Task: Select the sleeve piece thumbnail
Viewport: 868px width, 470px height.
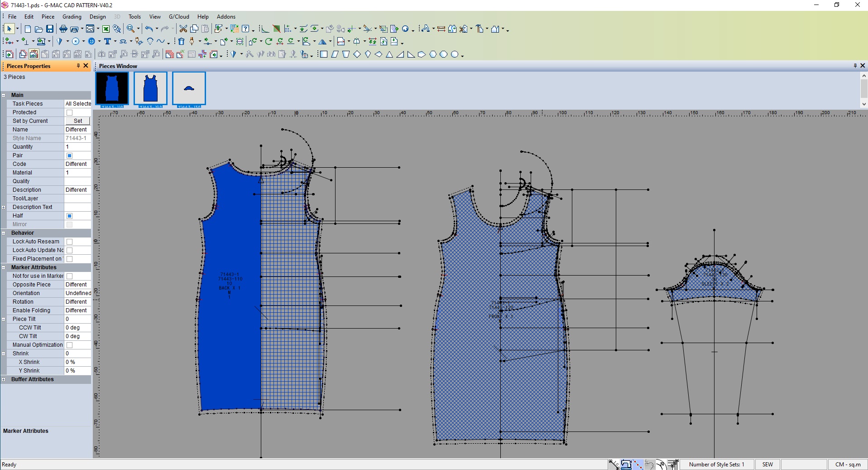Action: tap(189, 88)
